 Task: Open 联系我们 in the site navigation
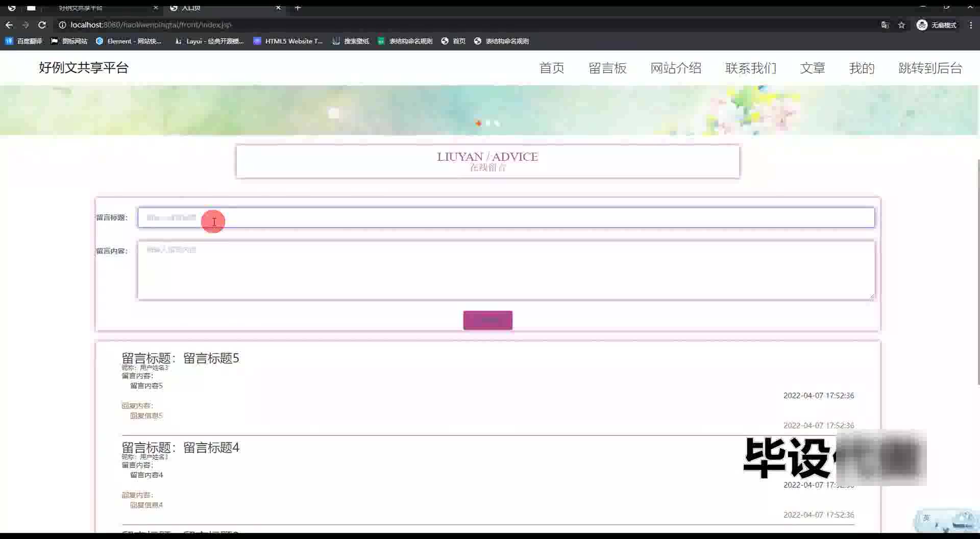click(751, 68)
